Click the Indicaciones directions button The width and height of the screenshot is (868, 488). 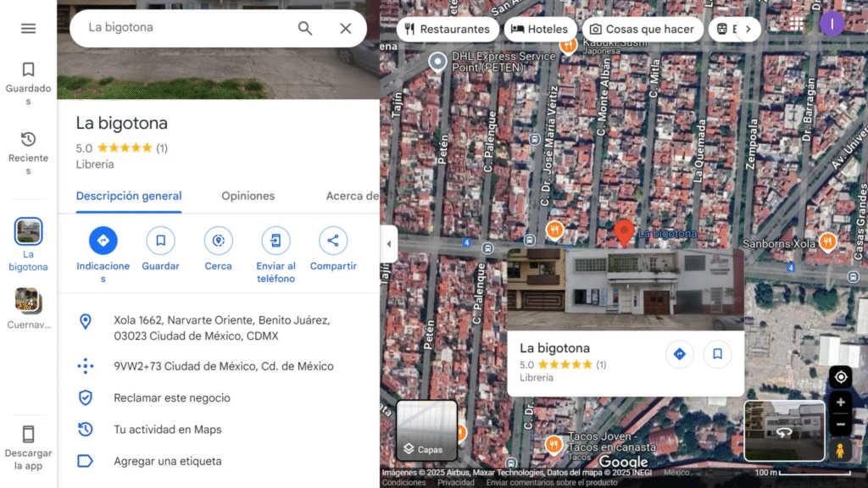(103, 241)
